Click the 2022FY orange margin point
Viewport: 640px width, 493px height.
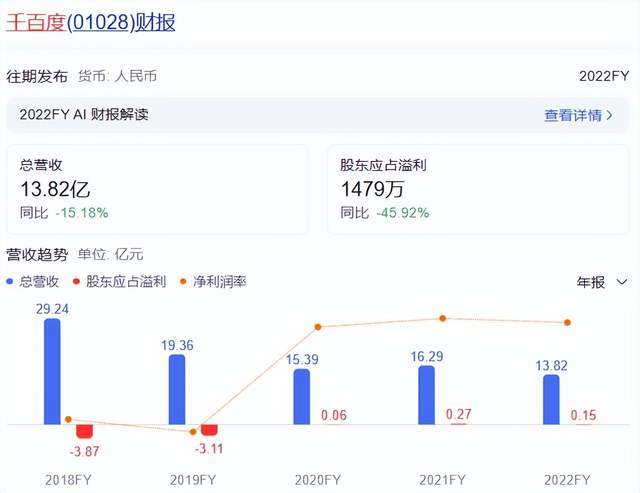coord(567,323)
